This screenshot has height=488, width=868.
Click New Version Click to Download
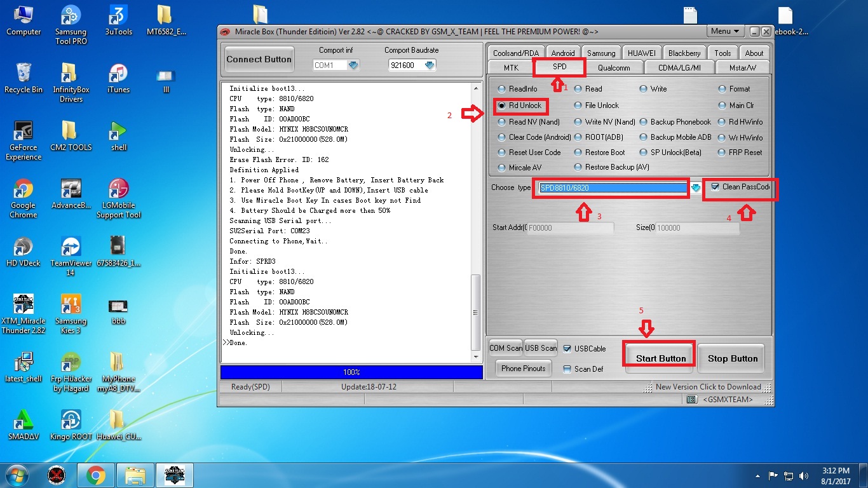708,387
